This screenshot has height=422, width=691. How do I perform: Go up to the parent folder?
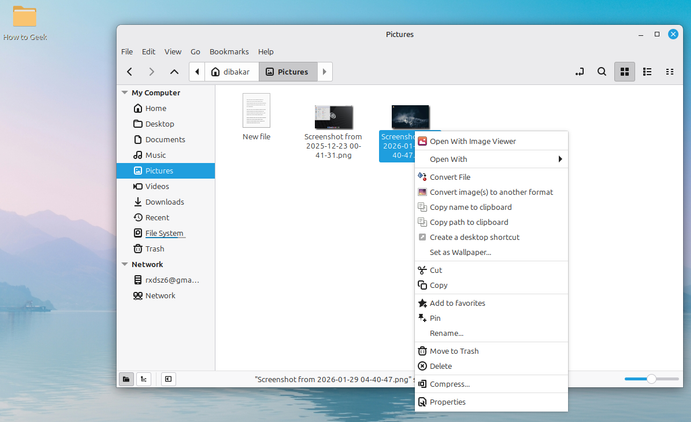[175, 72]
